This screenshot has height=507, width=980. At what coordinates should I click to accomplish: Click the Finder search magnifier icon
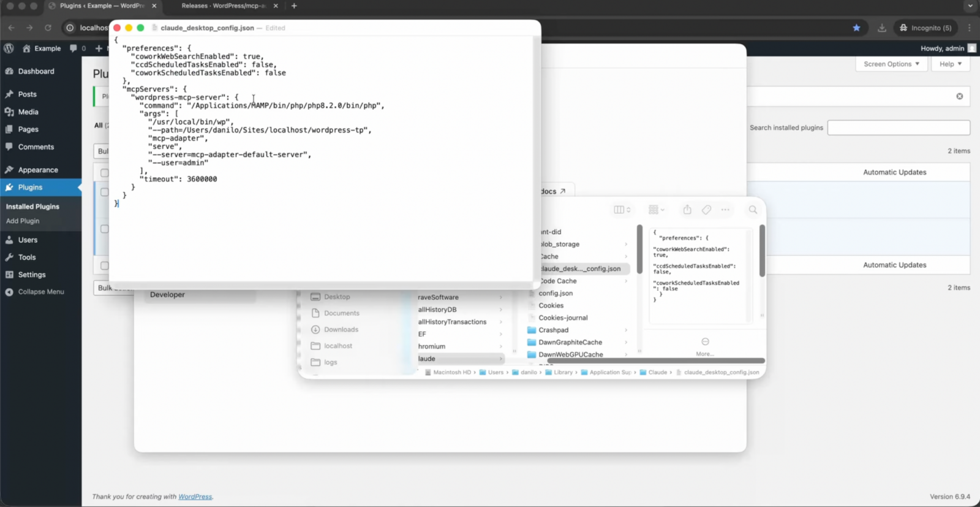753,210
